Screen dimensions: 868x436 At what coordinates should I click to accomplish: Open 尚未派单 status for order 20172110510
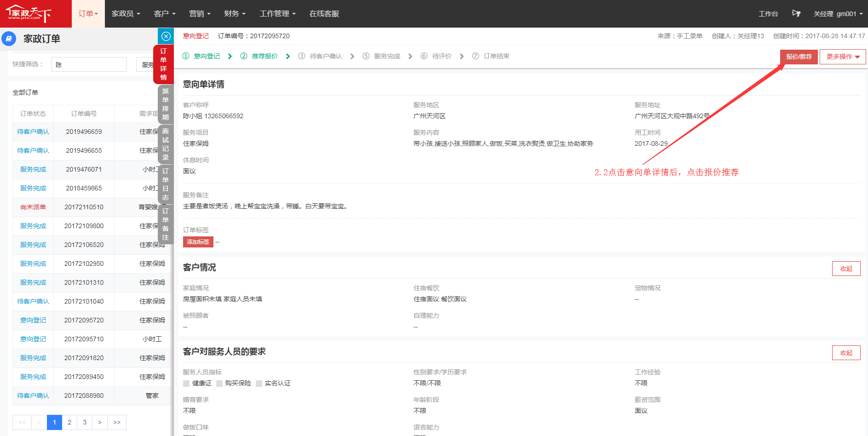point(33,207)
